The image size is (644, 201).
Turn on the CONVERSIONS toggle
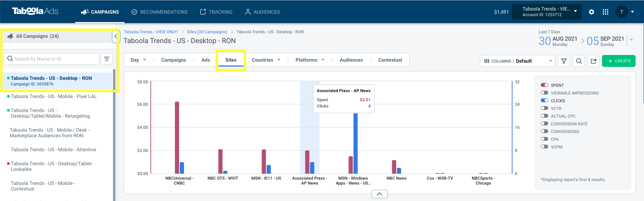(x=544, y=131)
